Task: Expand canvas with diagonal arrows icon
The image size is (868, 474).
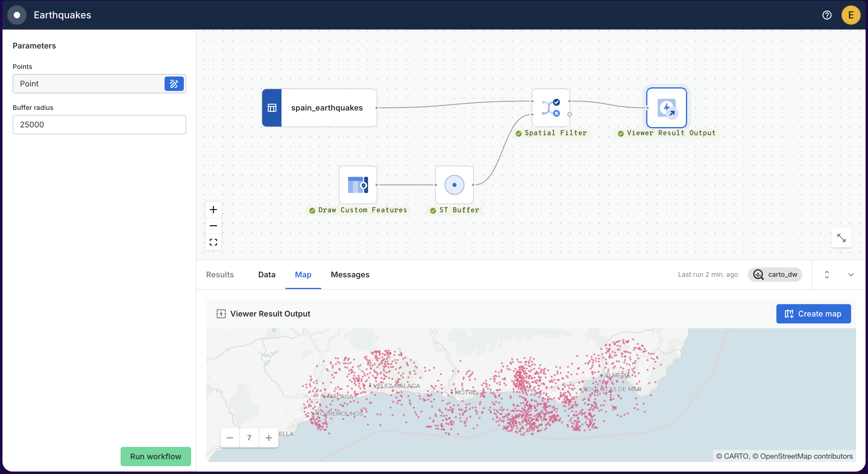Action: pyautogui.click(x=841, y=238)
